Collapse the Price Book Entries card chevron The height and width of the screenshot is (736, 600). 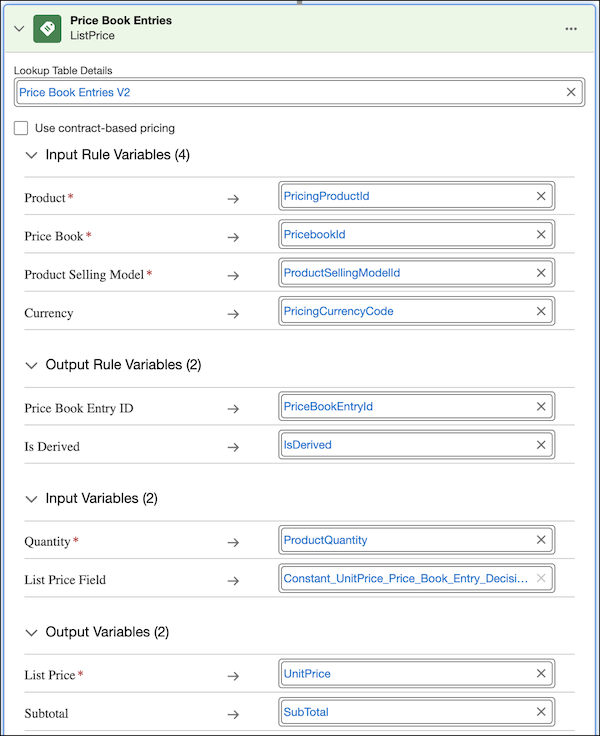pyautogui.click(x=19, y=29)
